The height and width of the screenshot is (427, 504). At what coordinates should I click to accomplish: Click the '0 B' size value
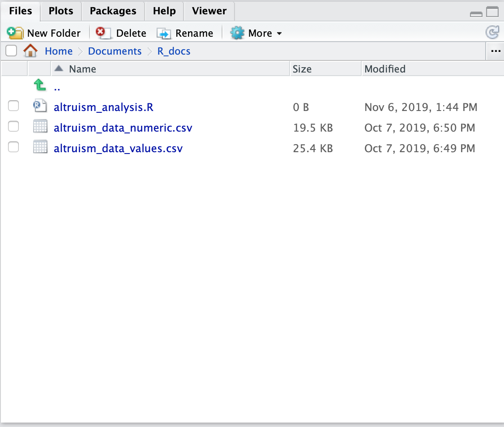[x=301, y=107]
